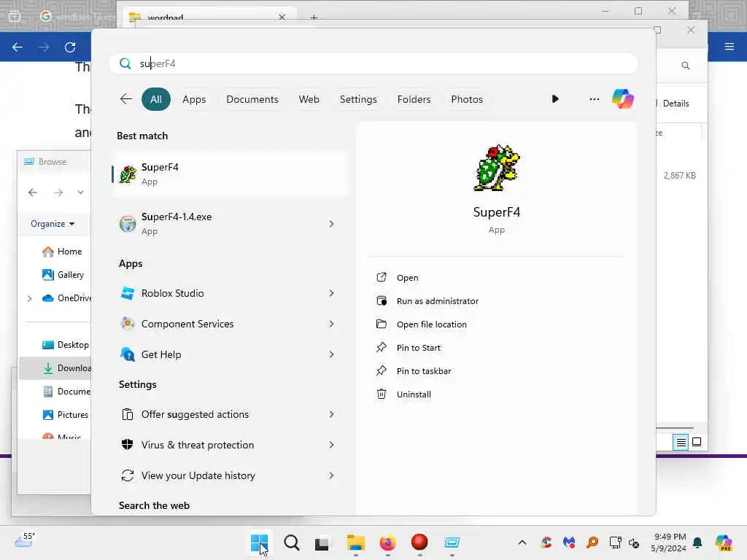Switch to the Settings filter tab
Screen dimensions: 747x560
tap(357, 99)
